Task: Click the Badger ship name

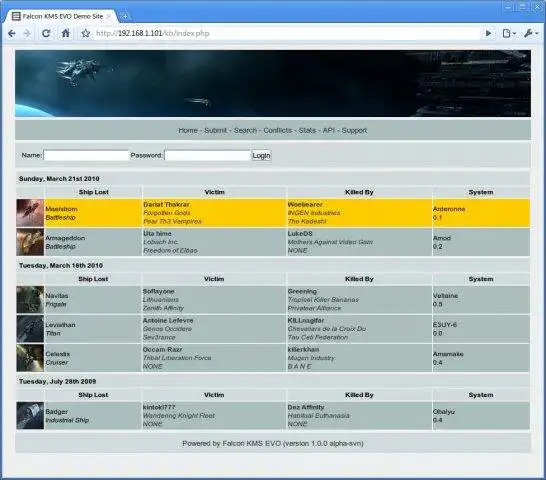Action: tap(56, 412)
